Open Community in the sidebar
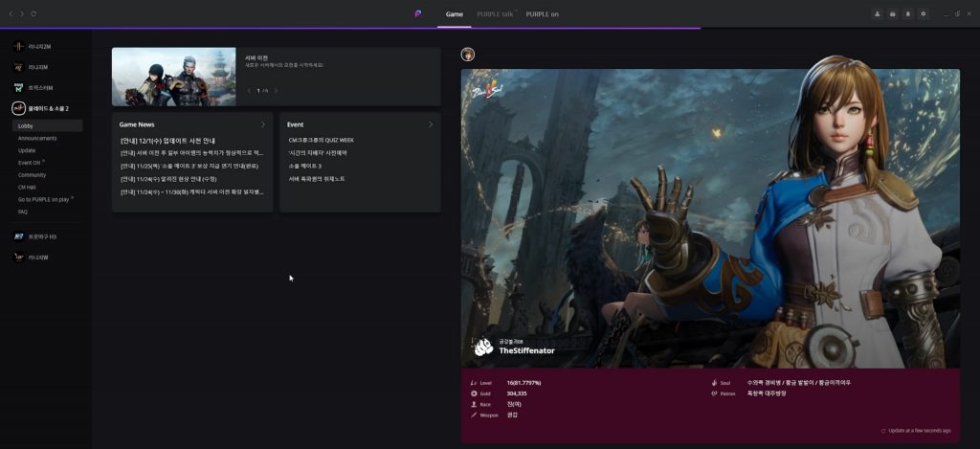Image resolution: width=980 pixels, height=449 pixels. click(32, 175)
